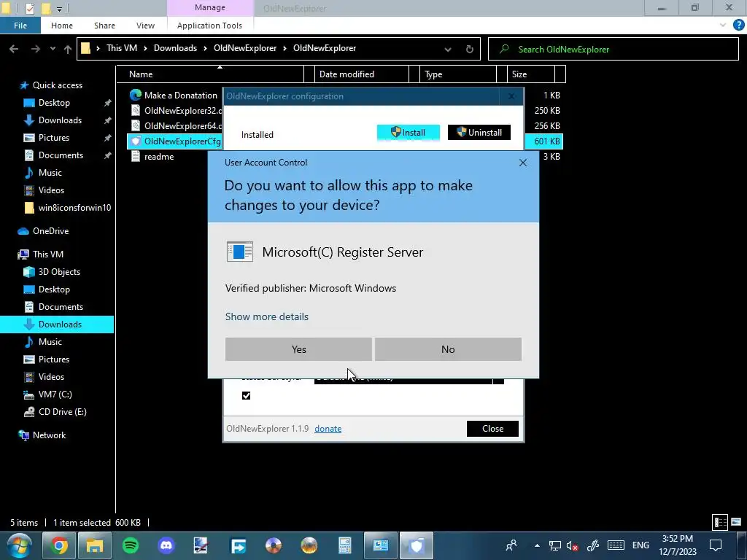This screenshot has width=747, height=560.
Task: Expand the ribbon with the chevron
Action: (723, 26)
